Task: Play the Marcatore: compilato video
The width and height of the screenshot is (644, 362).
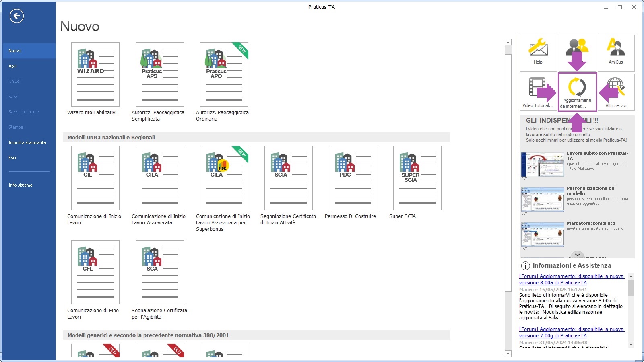Action: (x=543, y=234)
